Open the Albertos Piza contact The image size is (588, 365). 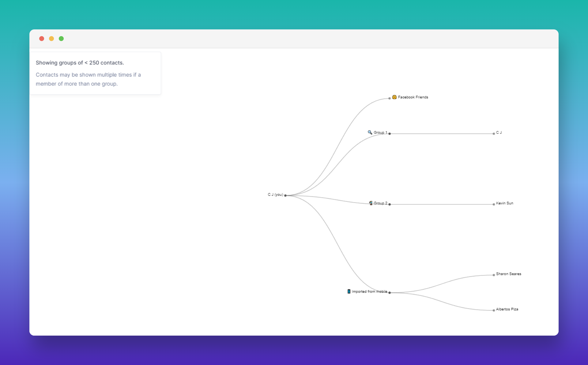click(x=507, y=309)
